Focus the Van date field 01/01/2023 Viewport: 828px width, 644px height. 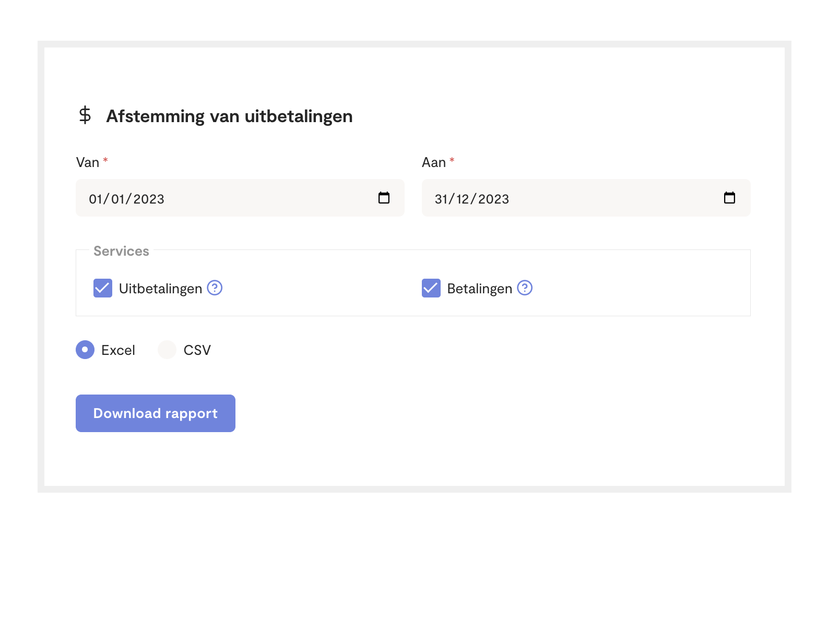pyautogui.click(x=240, y=198)
